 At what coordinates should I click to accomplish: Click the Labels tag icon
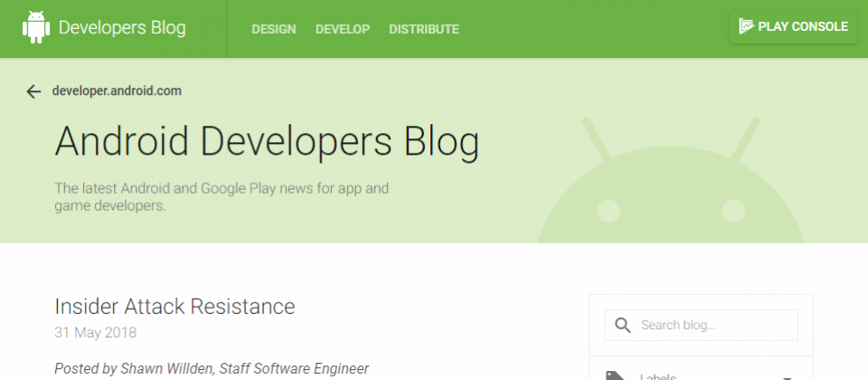tap(616, 375)
